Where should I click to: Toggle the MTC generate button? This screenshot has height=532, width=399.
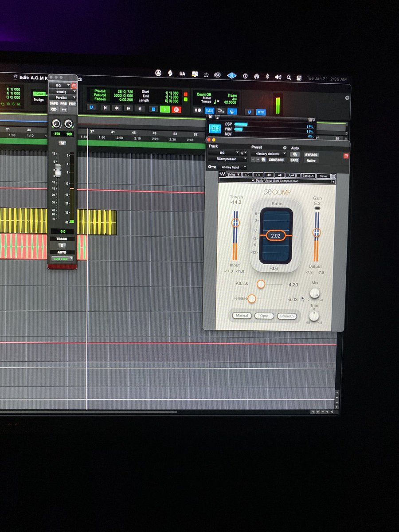tap(261, 112)
